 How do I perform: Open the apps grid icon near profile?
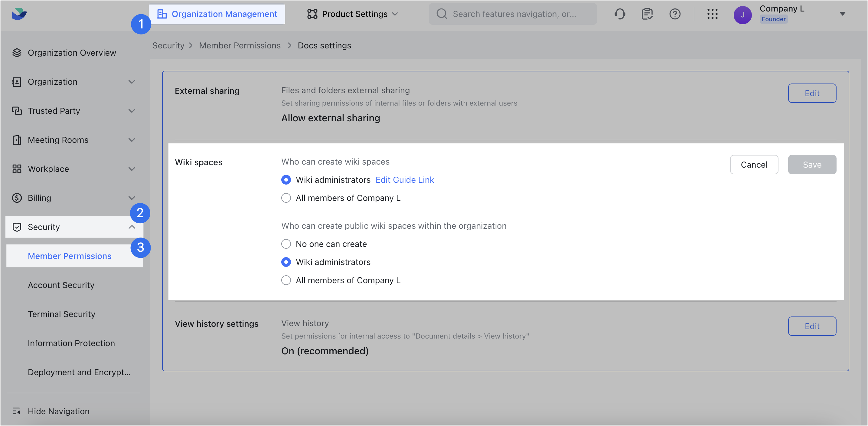pos(712,14)
